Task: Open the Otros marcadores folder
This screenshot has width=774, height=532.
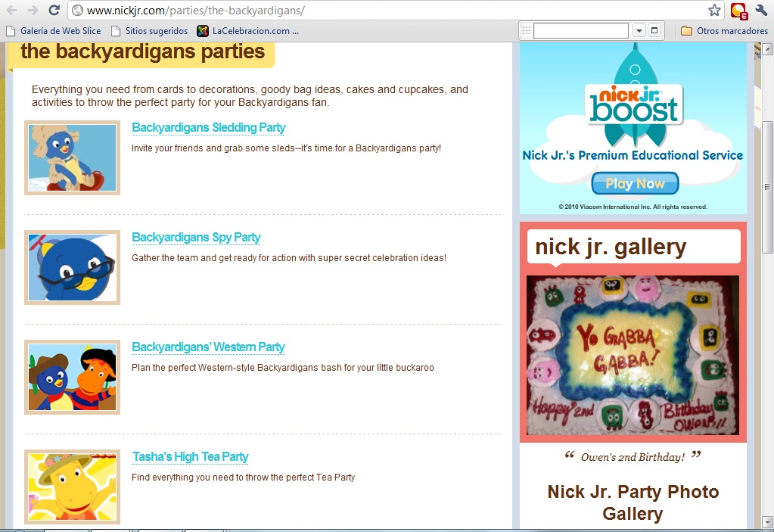Action: pyautogui.click(x=724, y=31)
